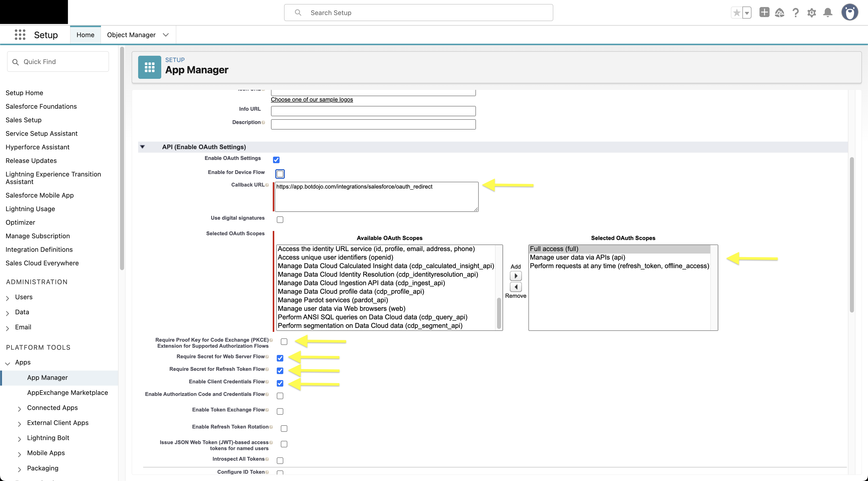This screenshot has width=868, height=481.
Task: Open Optimizer link in sidebar
Action: click(x=20, y=222)
